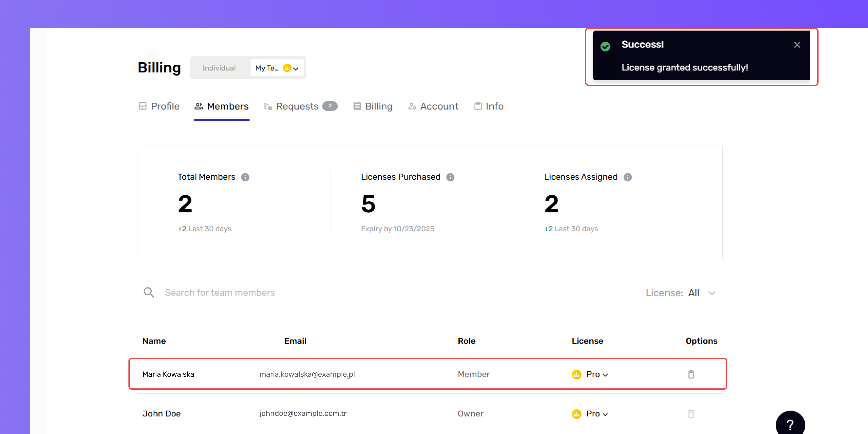This screenshot has height=434, width=868.
Task: Click the Owner role cell
Action: (470, 414)
